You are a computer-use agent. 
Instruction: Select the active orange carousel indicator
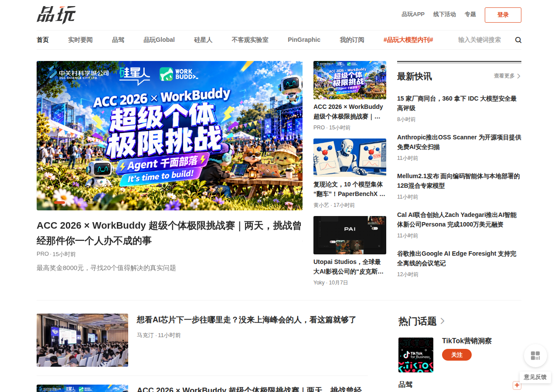click(59, 203)
